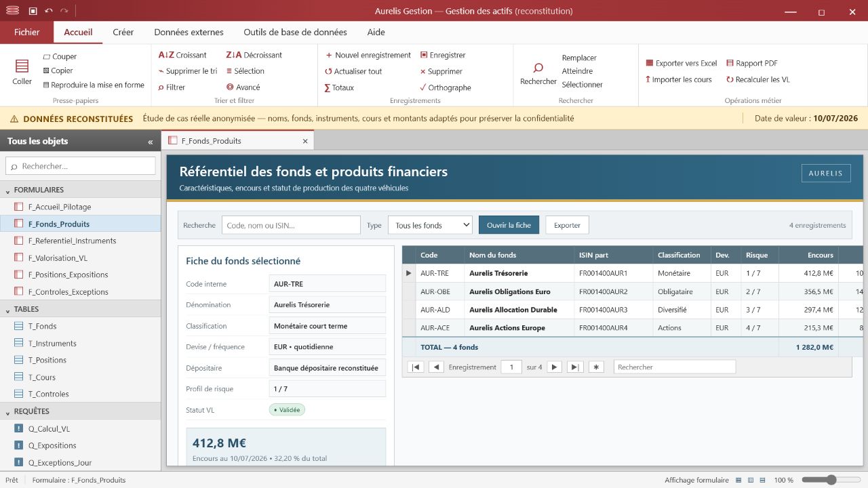Open the Aide tab
This screenshot has height=488, width=868.
tap(376, 32)
